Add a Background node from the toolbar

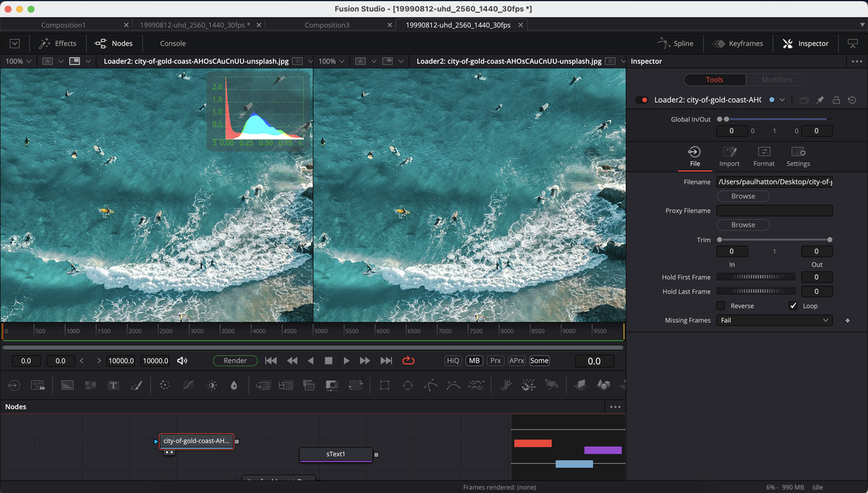pos(67,385)
